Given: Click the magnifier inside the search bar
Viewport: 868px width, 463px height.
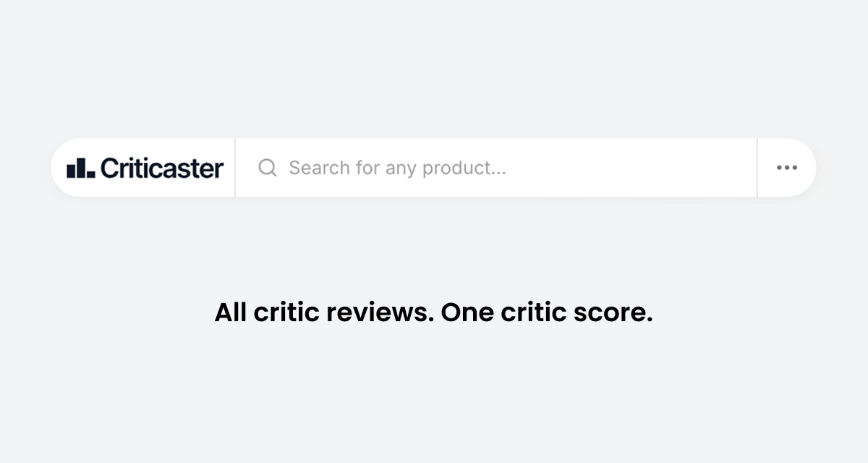Looking at the screenshot, I should coord(267,167).
